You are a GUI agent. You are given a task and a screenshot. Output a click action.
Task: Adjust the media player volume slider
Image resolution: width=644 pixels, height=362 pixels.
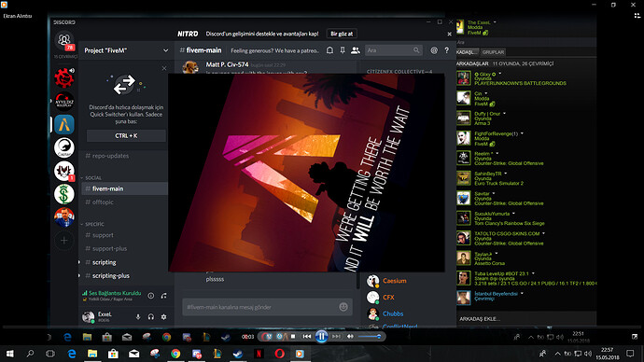pos(370,337)
